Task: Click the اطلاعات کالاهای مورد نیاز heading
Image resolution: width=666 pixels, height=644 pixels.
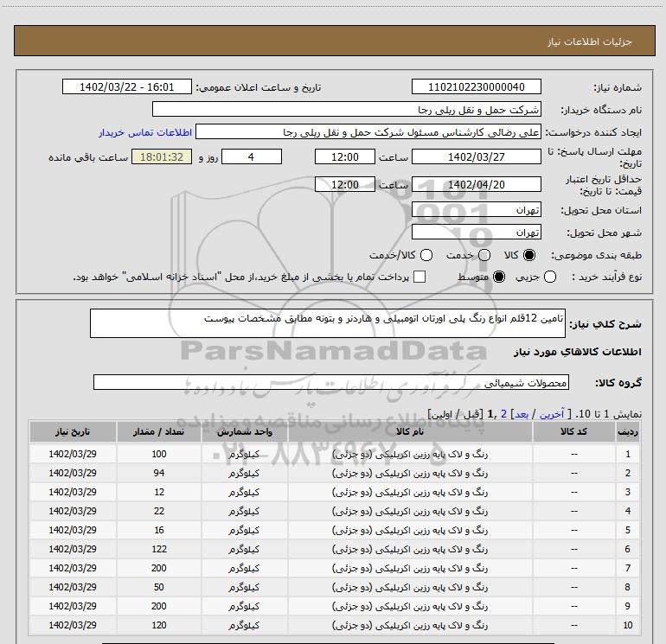Action: 578,352
